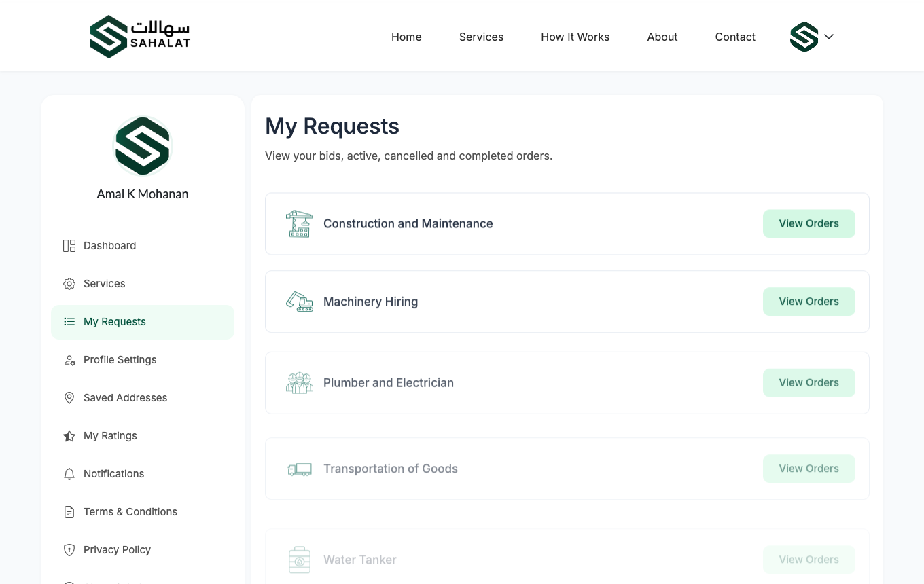View Orders for Plumber and Electrician
The image size is (924, 584).
click(x=808, y=383)
